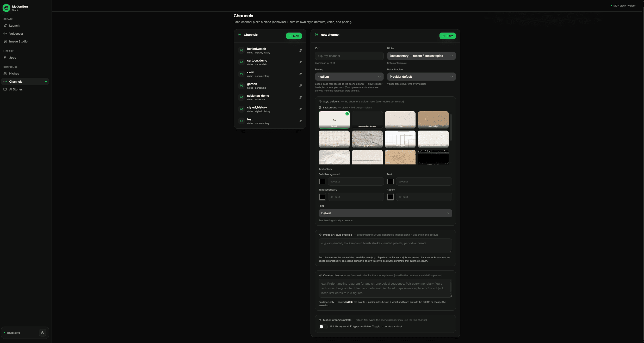644x343 pixels.
Task: Open the Niche dropdown
Action: pyautogui.click(x=421, y=56)
